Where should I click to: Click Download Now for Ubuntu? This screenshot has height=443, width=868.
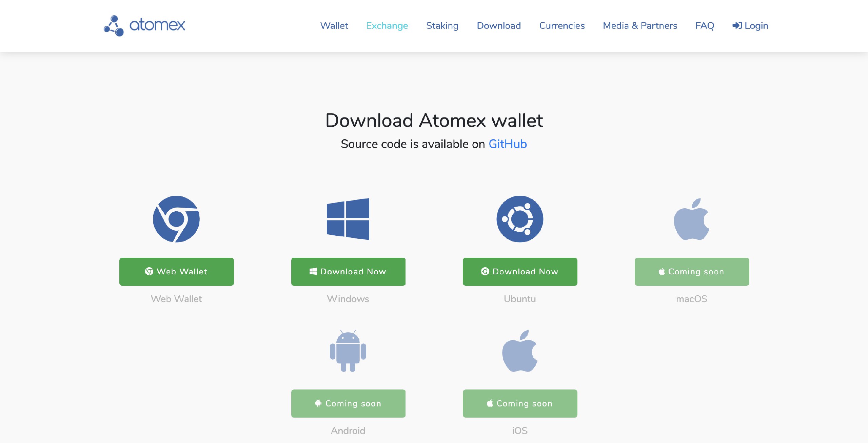click(520, 272)
